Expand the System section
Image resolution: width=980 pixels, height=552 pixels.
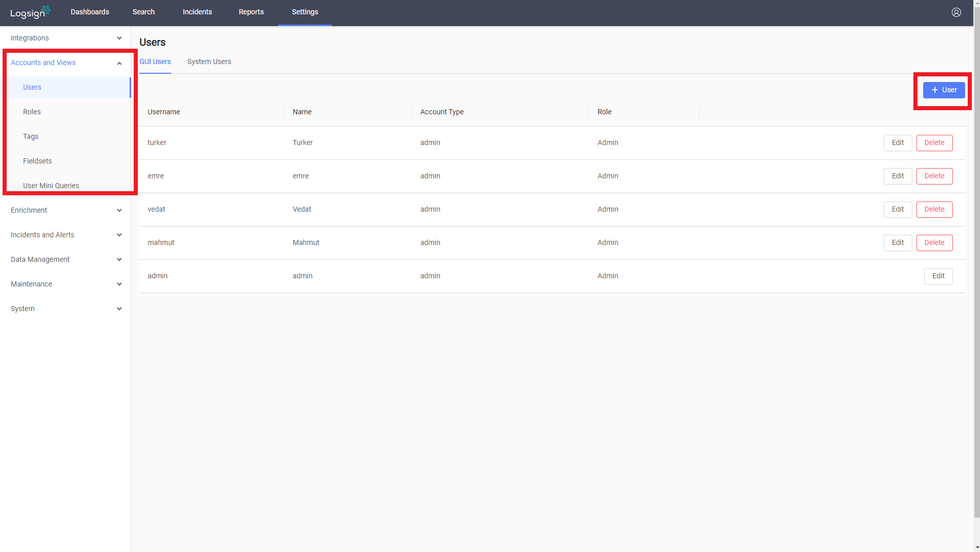tap(66, 309)
